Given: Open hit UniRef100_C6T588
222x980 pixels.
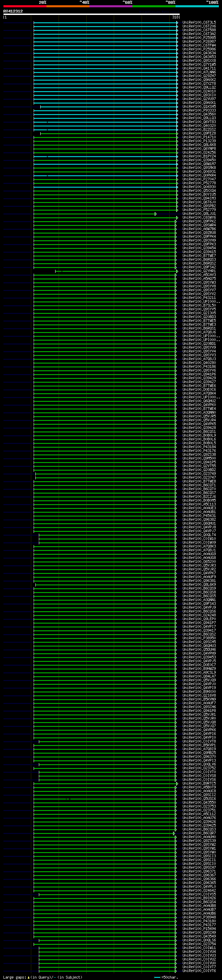Looking at the screenshot, I should pos(199,30).
